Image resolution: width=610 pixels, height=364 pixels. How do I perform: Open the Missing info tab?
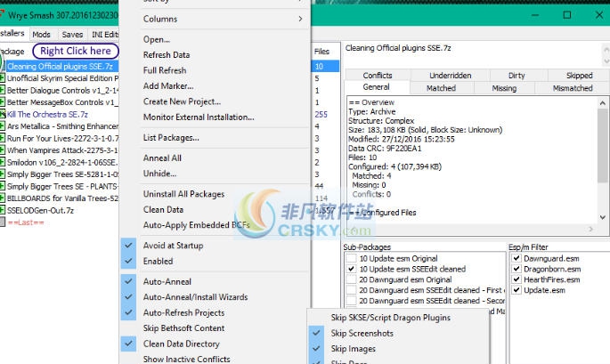point(504,88)
